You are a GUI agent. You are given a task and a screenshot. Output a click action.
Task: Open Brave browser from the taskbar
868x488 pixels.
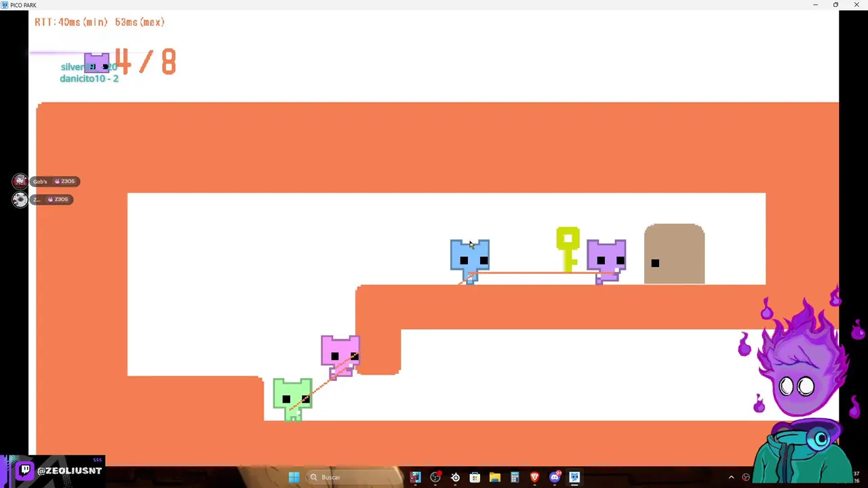point(534,477)
